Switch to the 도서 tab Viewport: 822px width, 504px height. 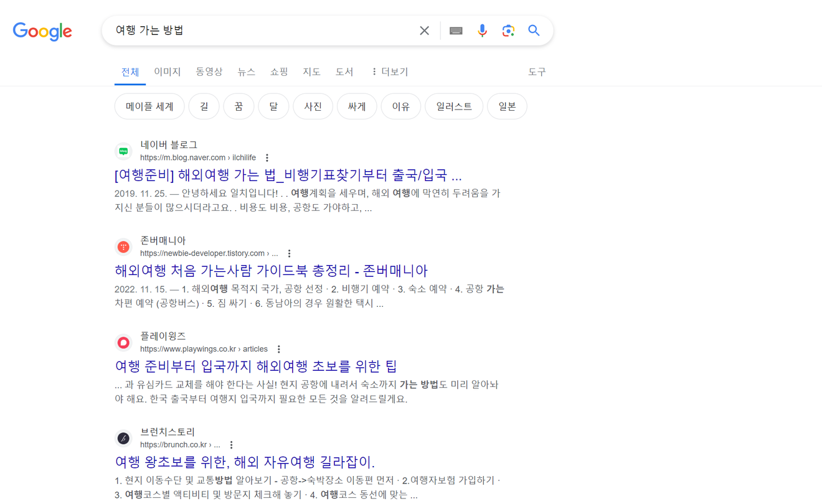pos(344,72)
